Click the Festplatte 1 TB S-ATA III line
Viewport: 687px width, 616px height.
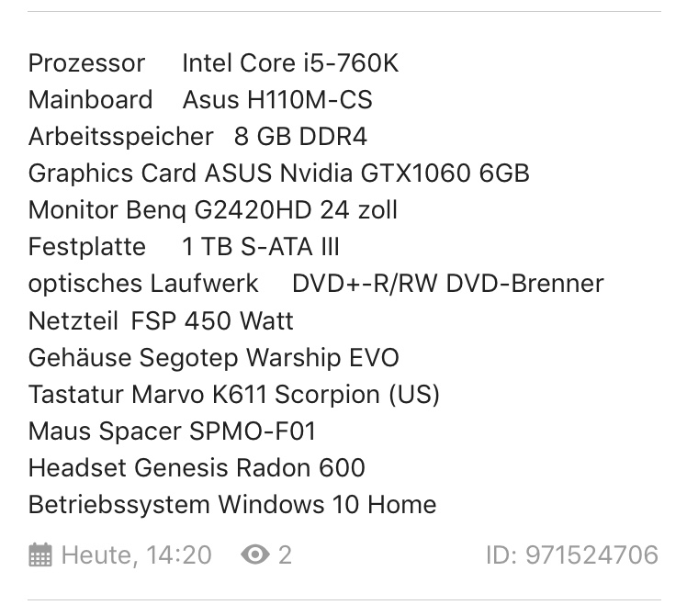(184, 247)
